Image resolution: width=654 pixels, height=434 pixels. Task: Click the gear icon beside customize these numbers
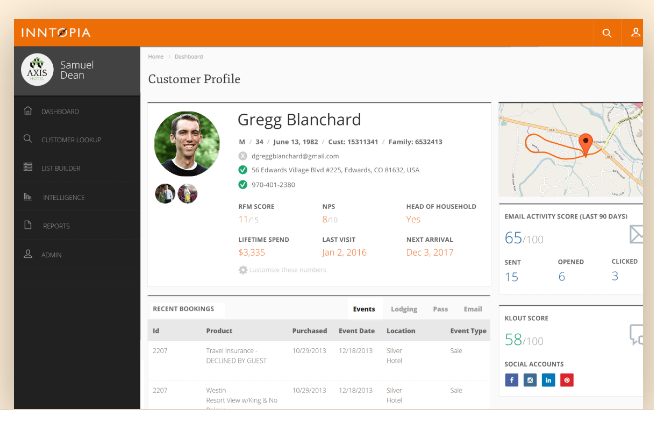[243, 270]
